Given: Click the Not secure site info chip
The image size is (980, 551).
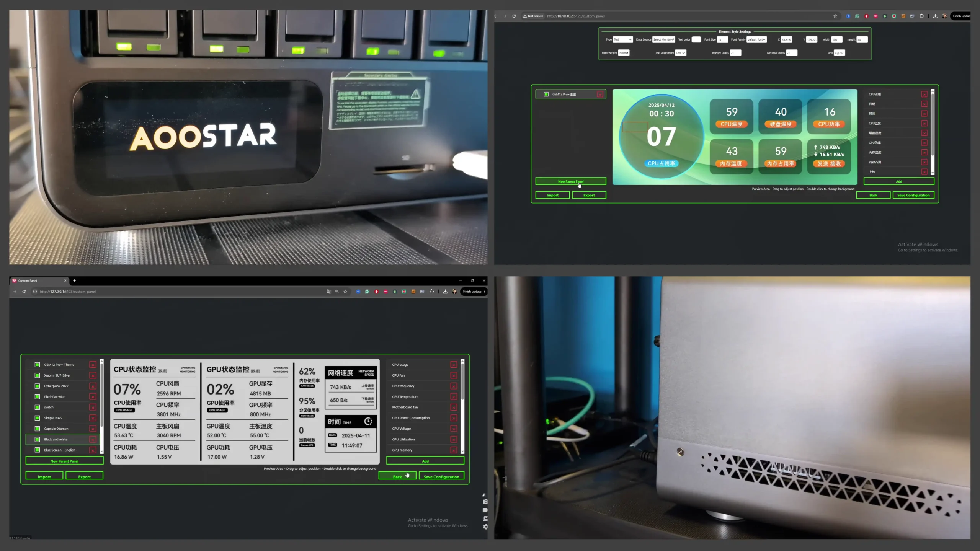Looking at the screenshot, I should [x=533, y=16].
